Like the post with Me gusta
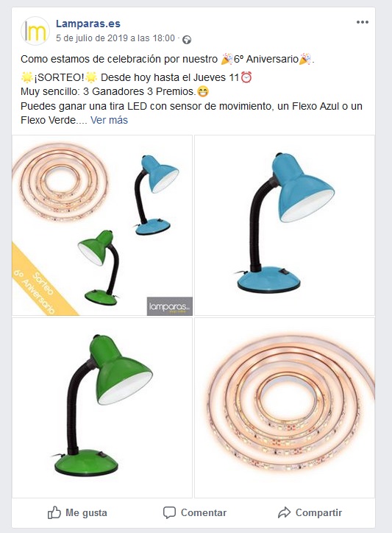The image size is (392, 533). point(77,512)
